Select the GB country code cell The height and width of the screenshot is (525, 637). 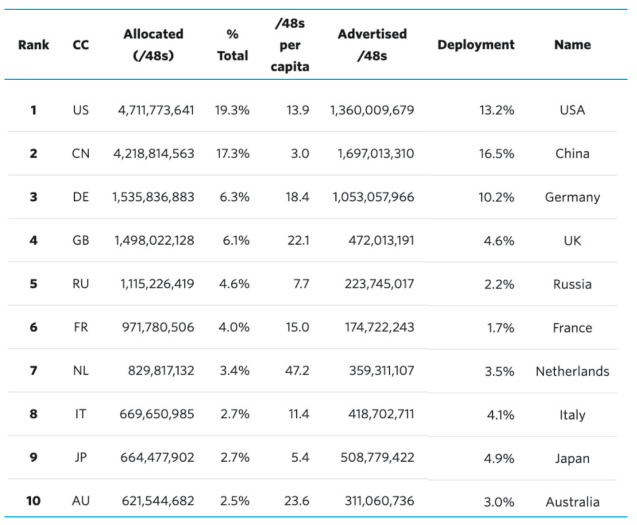[x=80, y=241]
